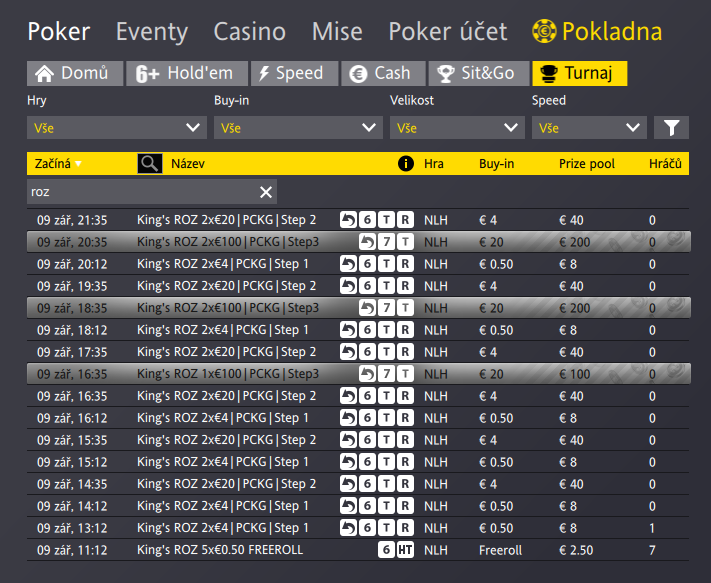Click the filter funnel icon
Viewport: 711px width, 583px height.
pos(671,127)
